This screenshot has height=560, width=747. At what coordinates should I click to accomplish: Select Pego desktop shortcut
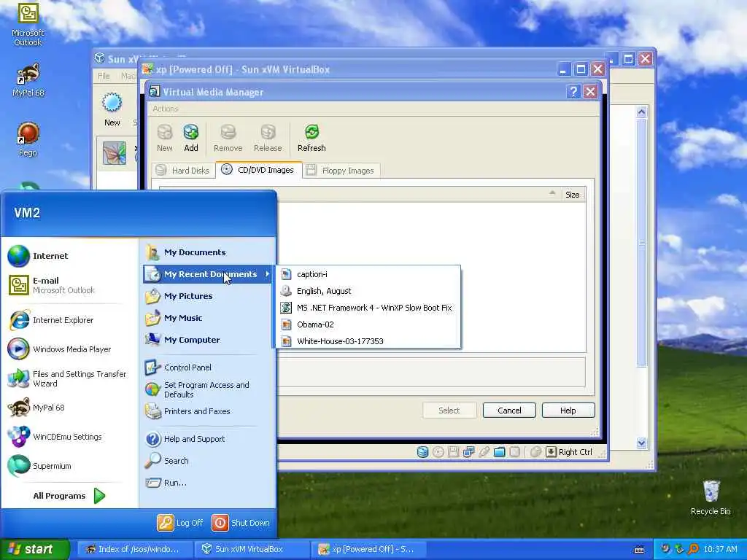[x=28, y=139]
